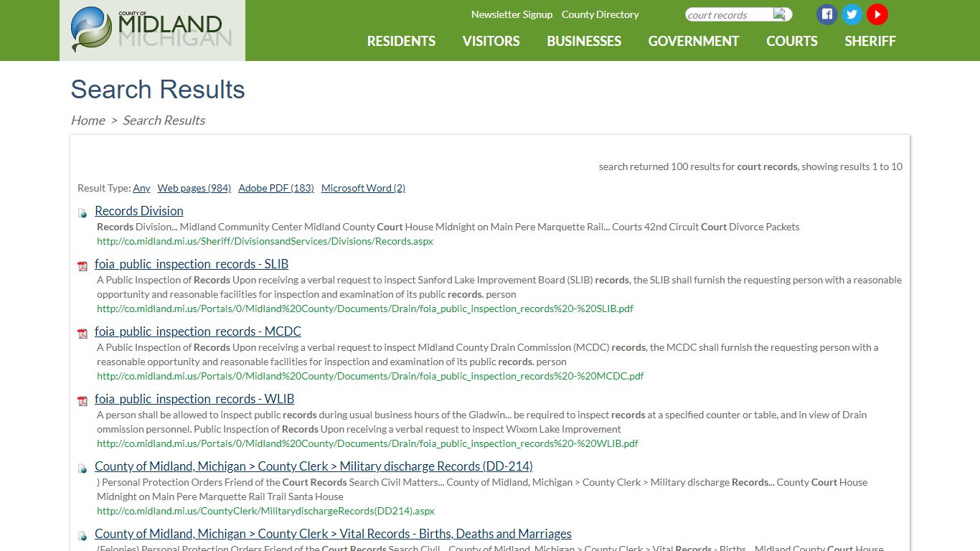Viewport: 980px width, 551px height.
Task: Open the County Directory link
Action: [600, 14]
